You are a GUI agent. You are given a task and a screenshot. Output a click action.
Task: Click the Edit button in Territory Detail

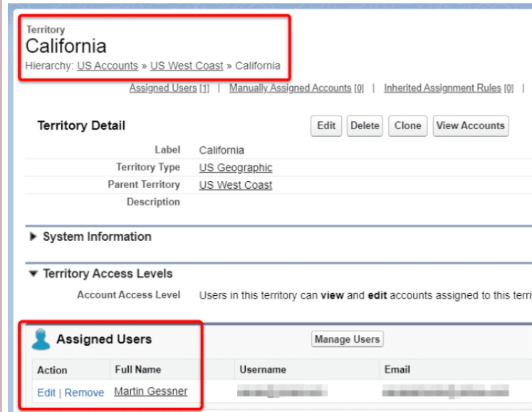tap(326, 125)
